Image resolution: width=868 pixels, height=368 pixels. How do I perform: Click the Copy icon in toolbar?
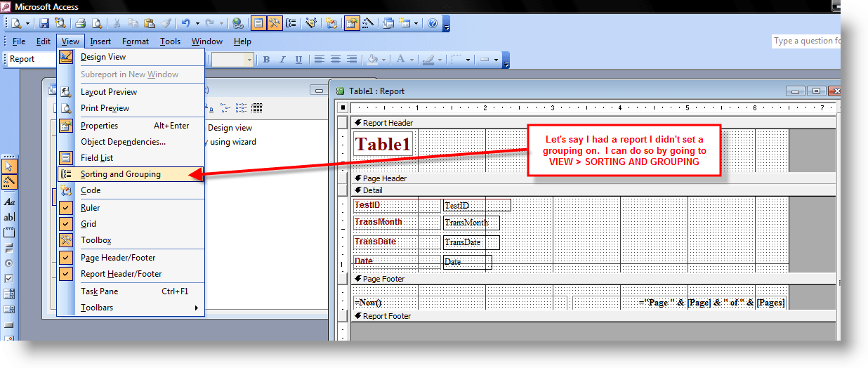(133, 23)
